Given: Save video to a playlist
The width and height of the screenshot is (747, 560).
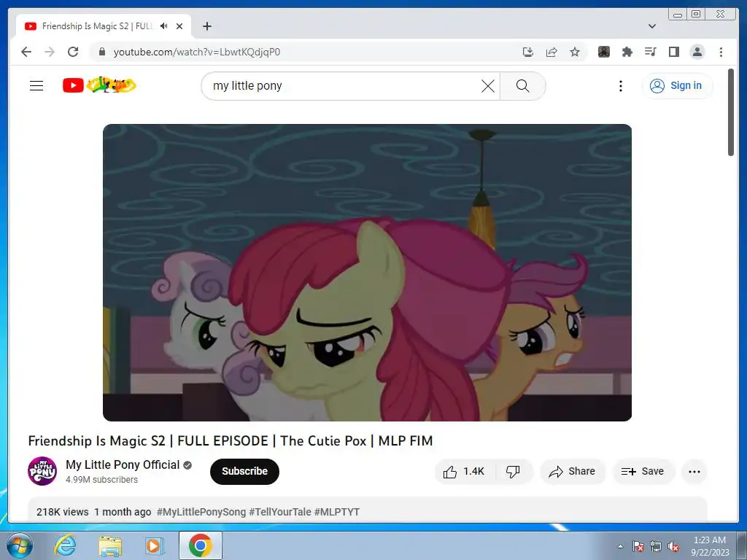Looking at the screenshot, I should (x=643, y=472).
